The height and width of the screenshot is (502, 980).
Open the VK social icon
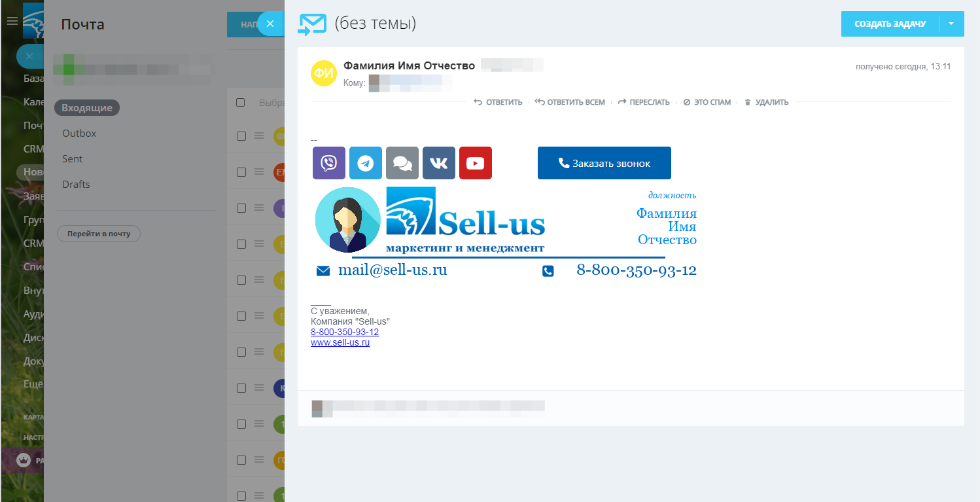(x=439, y=163)
